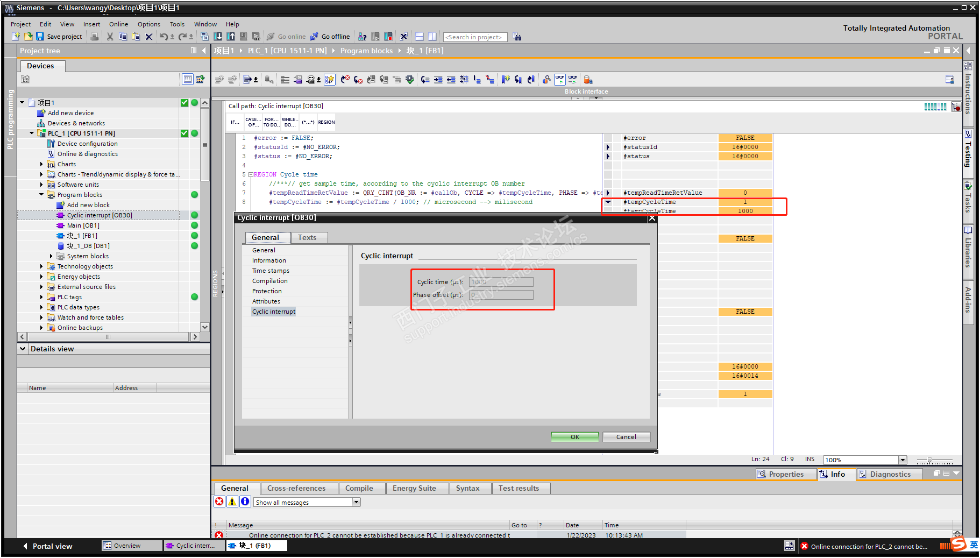Toggle the information filter in Info panel

[x=245, y=502]
